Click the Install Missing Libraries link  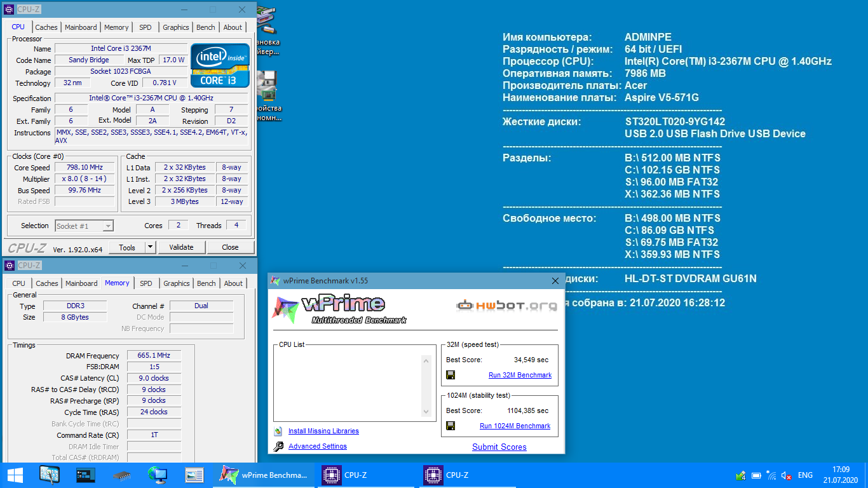point(323,431)
